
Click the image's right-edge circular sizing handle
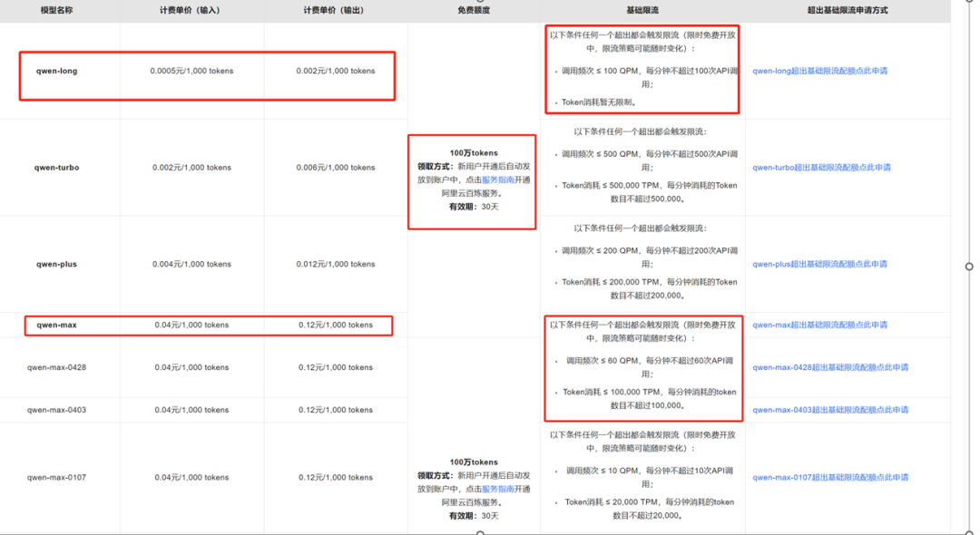969,267
